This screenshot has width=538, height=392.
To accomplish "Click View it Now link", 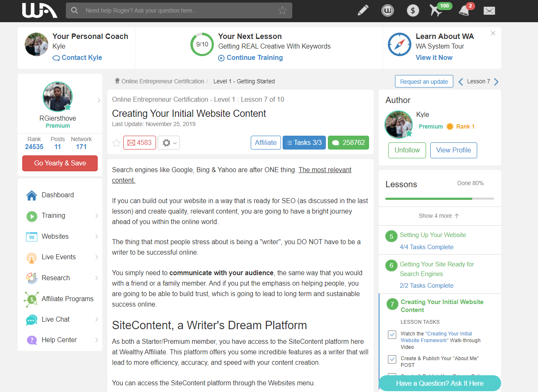I will tap(434, 58).
